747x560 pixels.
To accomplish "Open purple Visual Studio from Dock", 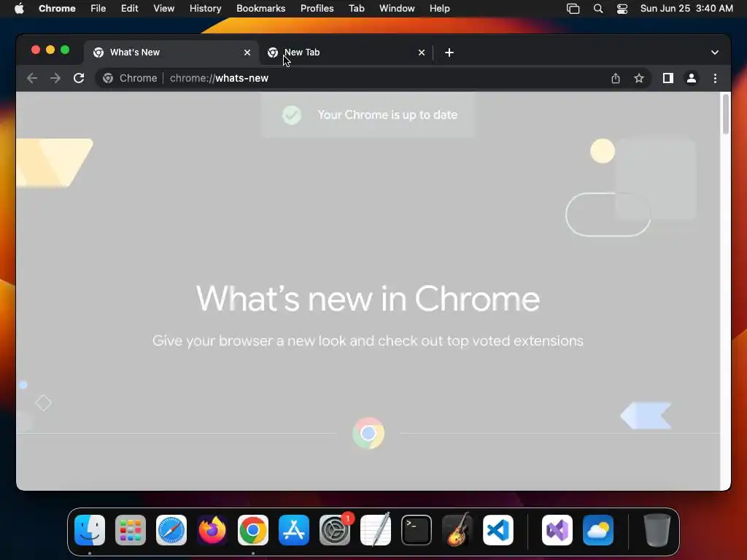I will point(557,530).
